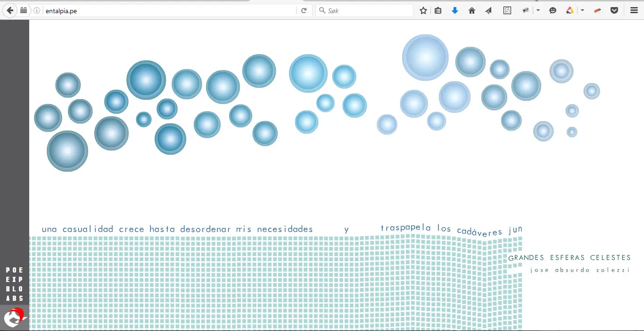
Task: Click the red and white site logo
Action: 14,317
